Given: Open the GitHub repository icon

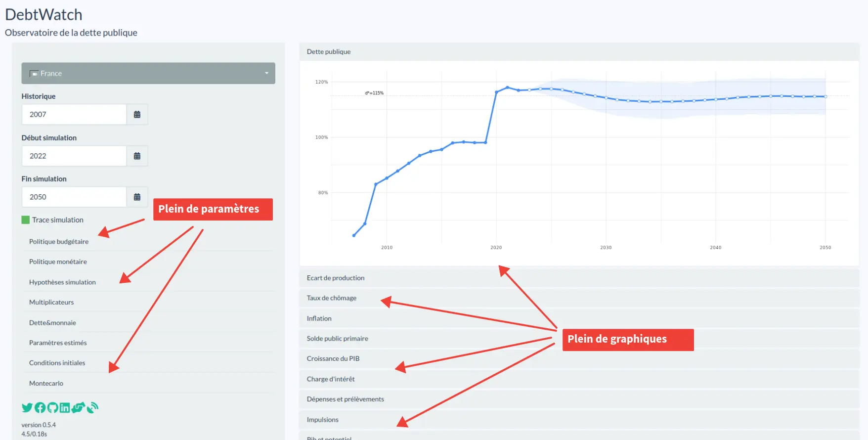Looking at the screenshot, I should click(x=52, y=407).
